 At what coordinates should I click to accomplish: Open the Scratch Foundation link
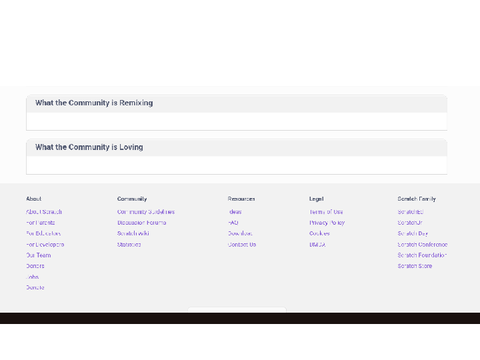[x=422, y=255]
